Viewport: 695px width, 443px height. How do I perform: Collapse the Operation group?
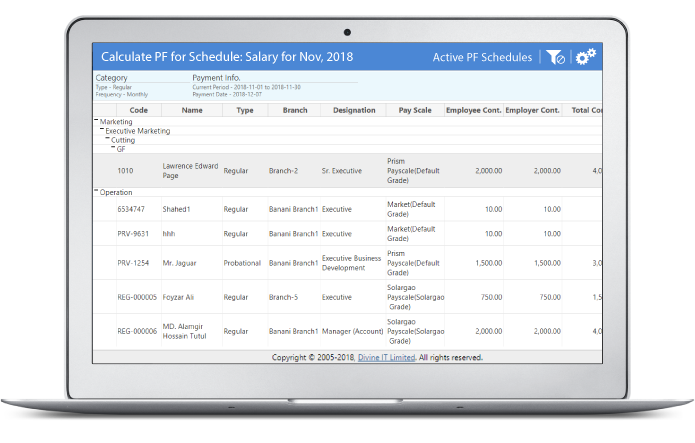[96, 191]
